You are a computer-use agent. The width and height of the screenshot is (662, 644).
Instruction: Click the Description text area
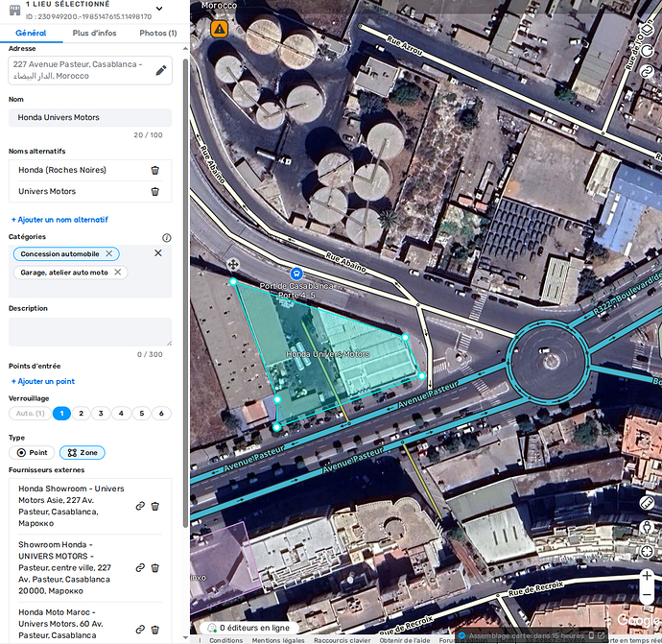(90, 332)
